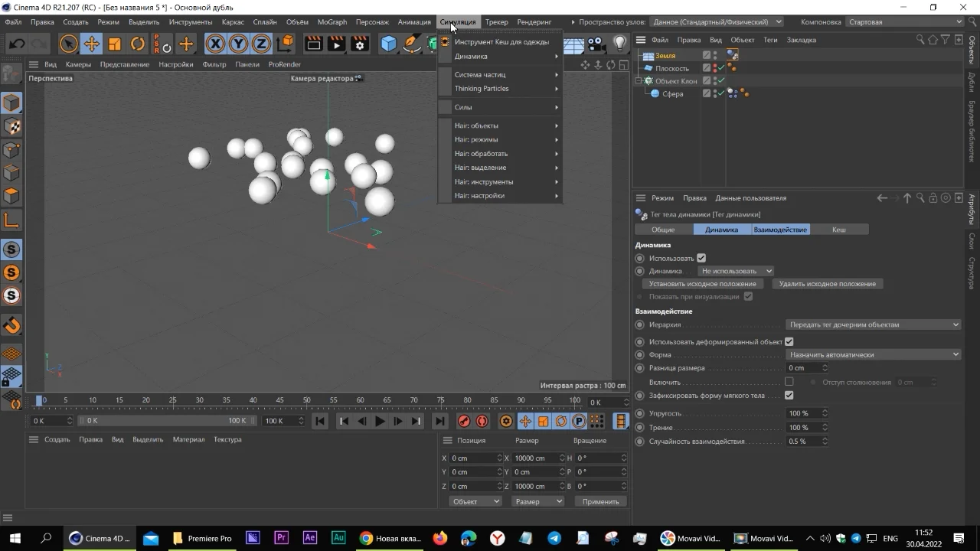Toggle Показать при визуализации checkbox
The width and height of the screenshot is (980, 551).
748,296
